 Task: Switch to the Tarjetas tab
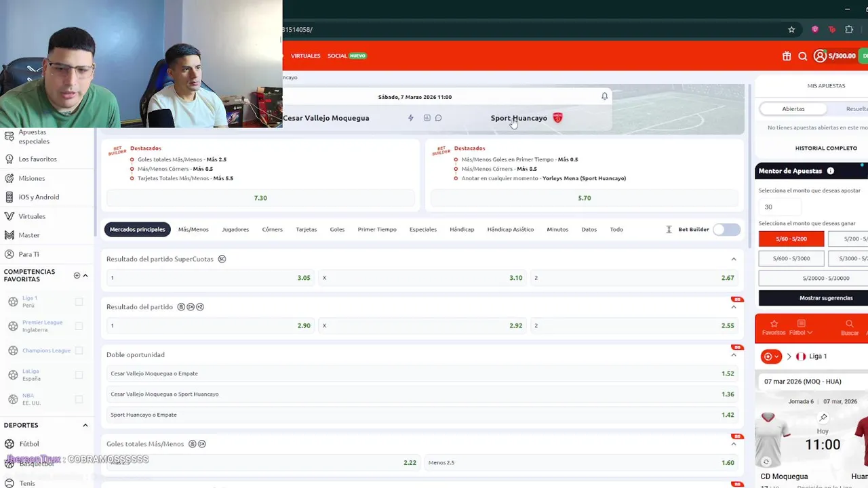point(306,230)
